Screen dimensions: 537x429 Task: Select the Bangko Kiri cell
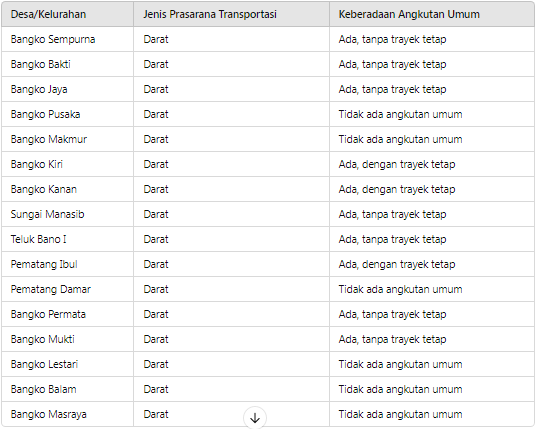[x=67, y=164]
